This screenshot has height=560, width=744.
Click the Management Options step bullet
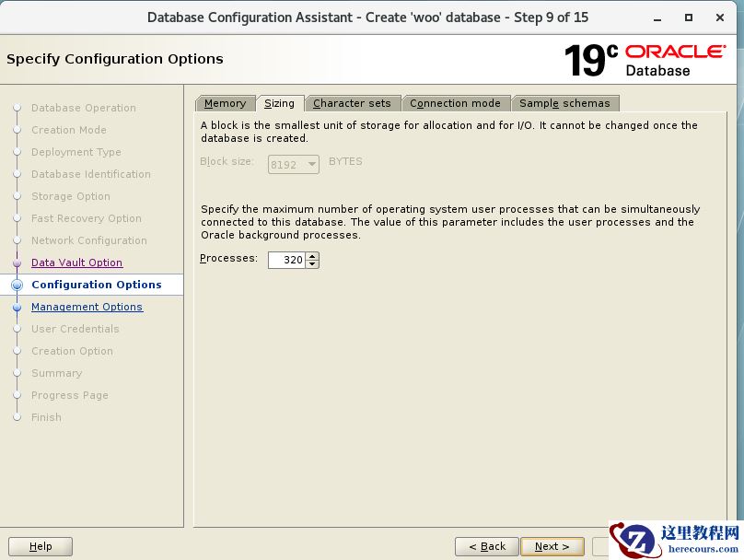click(x=17, y=307)
